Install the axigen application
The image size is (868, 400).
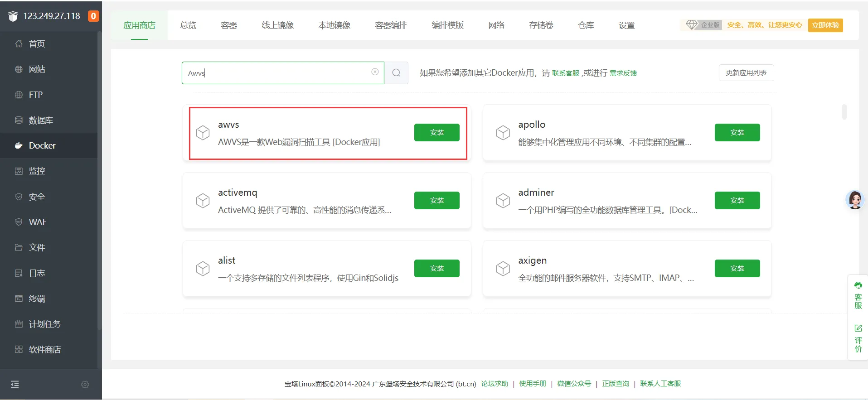click(x=737, y=268)
